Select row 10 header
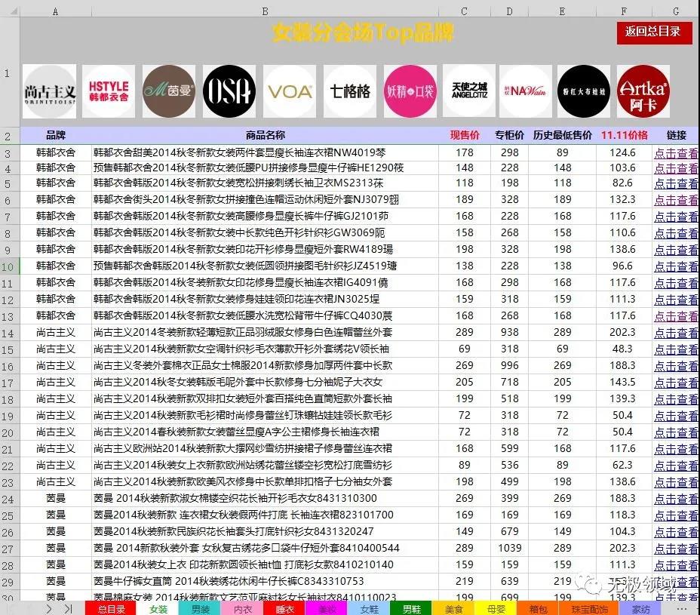The image size is (700, 615). 9,266
